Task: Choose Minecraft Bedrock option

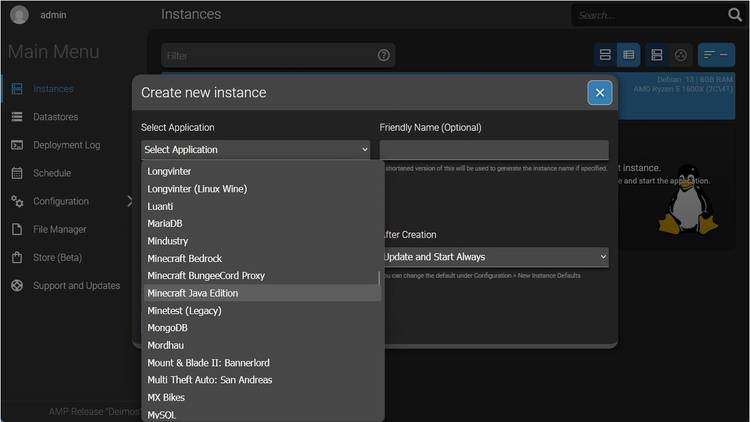Action: 262,258
